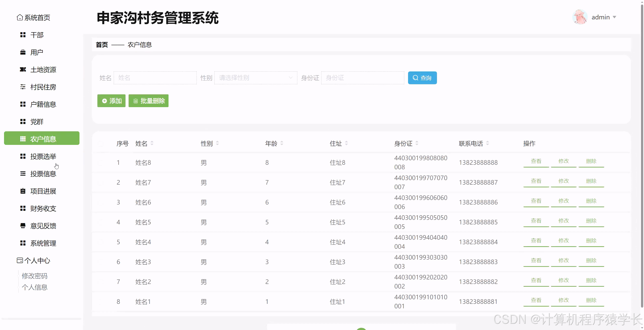Check the checkbox for row 姓名8
Viewport: 644px width, 330px height.
point(101,163)
